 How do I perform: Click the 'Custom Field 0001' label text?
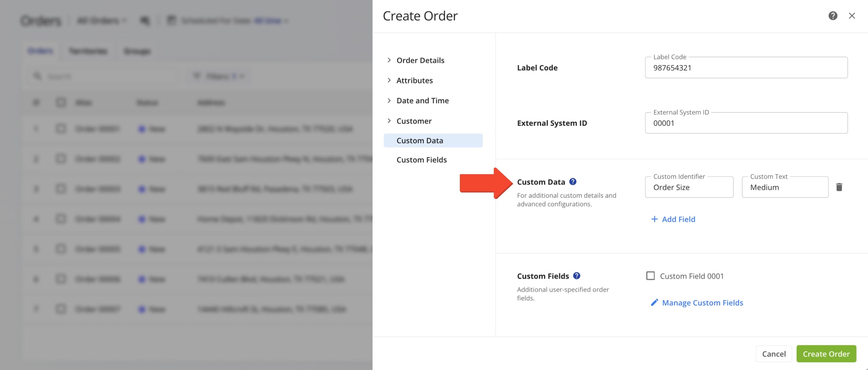pyautogui.click(x=692, y=276)
